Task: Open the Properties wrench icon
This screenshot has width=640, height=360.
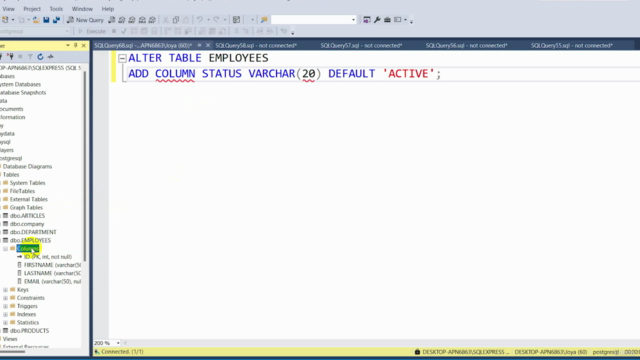Action: point(377,20)
